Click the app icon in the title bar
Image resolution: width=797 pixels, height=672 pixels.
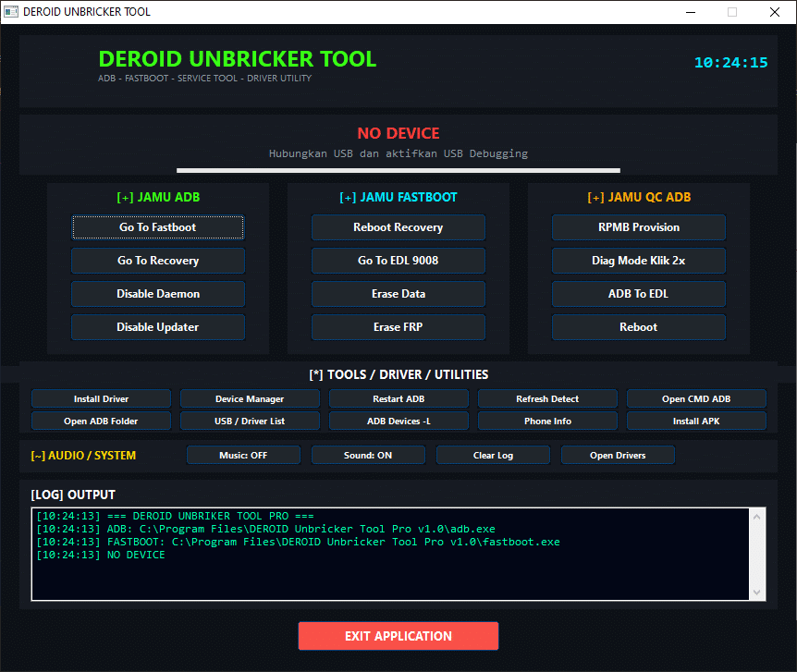11,12
